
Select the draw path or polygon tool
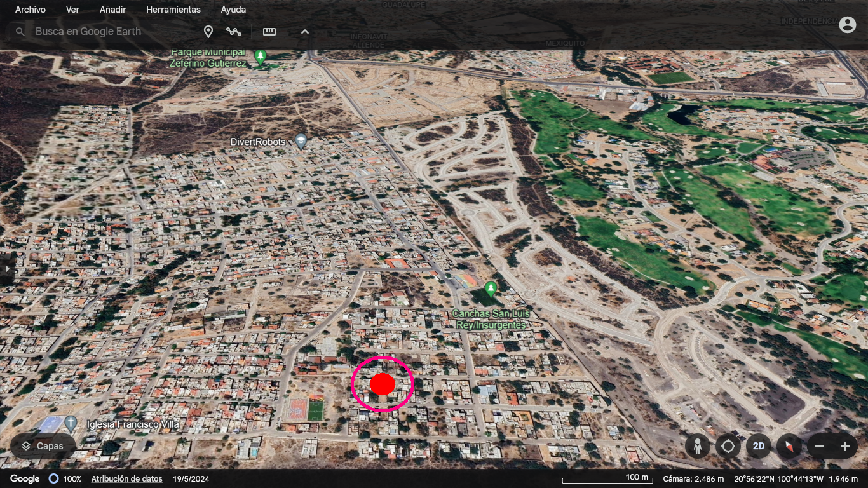point(234,31)
